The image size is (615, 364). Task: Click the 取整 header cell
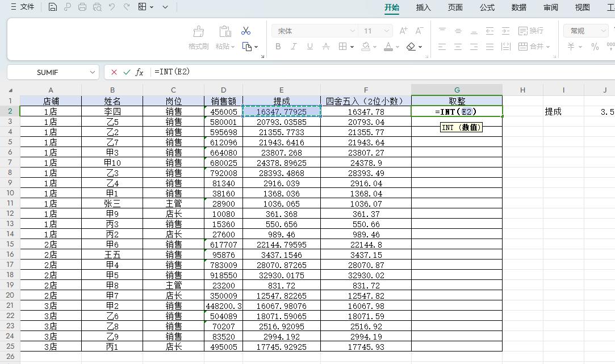point(457,101)
